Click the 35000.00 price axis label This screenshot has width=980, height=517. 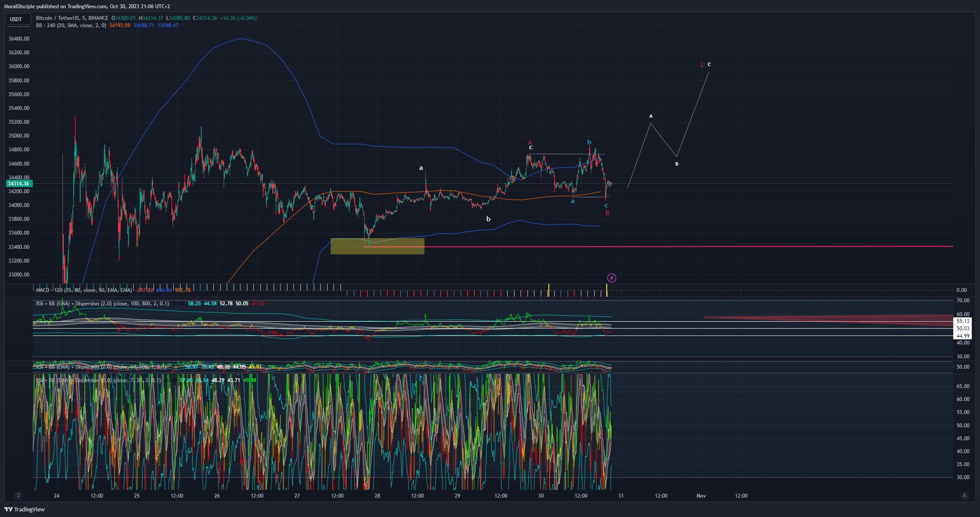pos(19,136)
